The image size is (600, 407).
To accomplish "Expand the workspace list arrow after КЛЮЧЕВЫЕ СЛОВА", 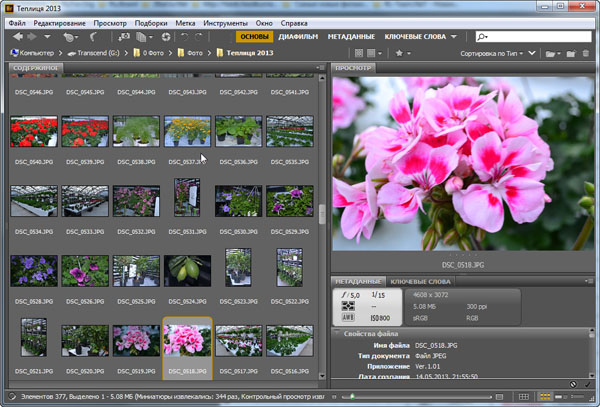I will pos(454,37).
